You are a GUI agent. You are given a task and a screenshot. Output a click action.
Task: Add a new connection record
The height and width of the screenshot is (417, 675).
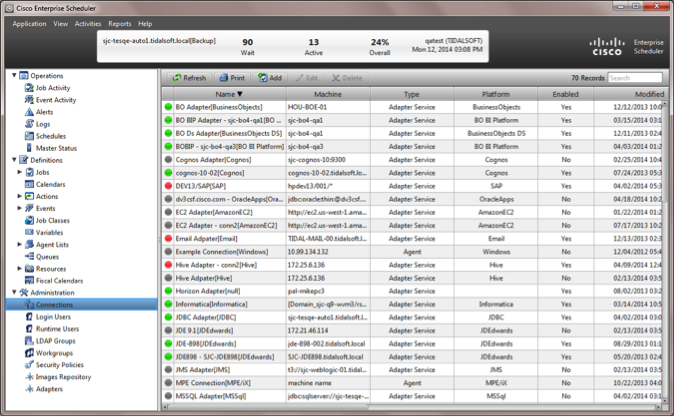coord(269,77)
